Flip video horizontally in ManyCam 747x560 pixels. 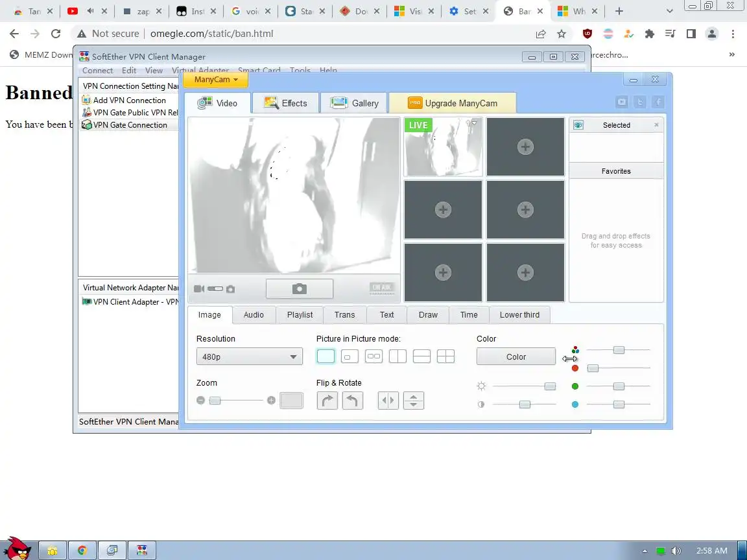388,401
